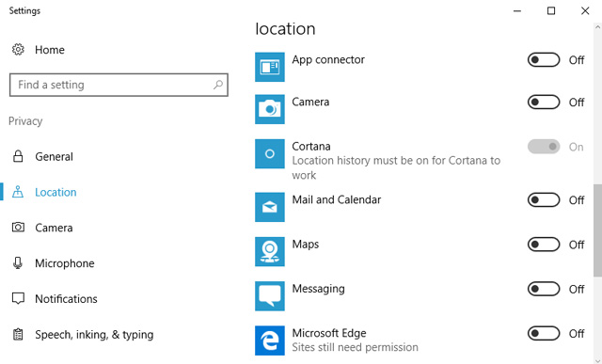Click the Microphone sidebar icon
This screenshot has width=602, height=364.
coord(18,263)
